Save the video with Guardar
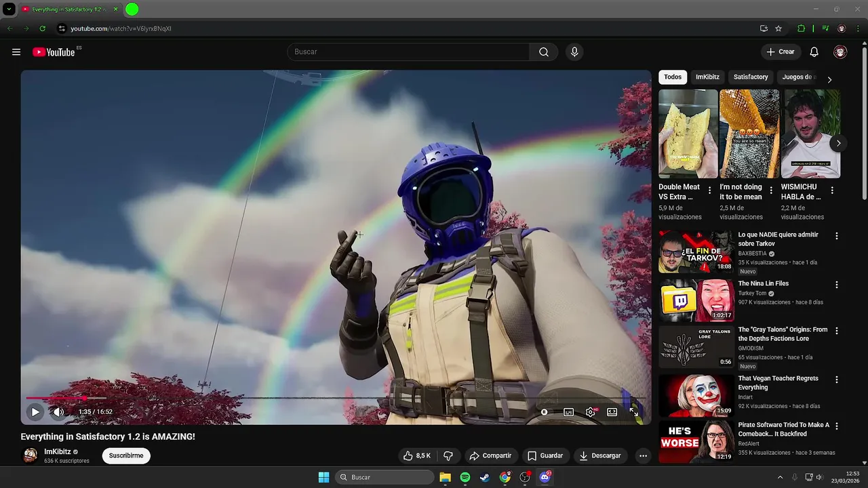Image resolution: width=868 pixels, height=488 pixels. (x=545, y=455)
